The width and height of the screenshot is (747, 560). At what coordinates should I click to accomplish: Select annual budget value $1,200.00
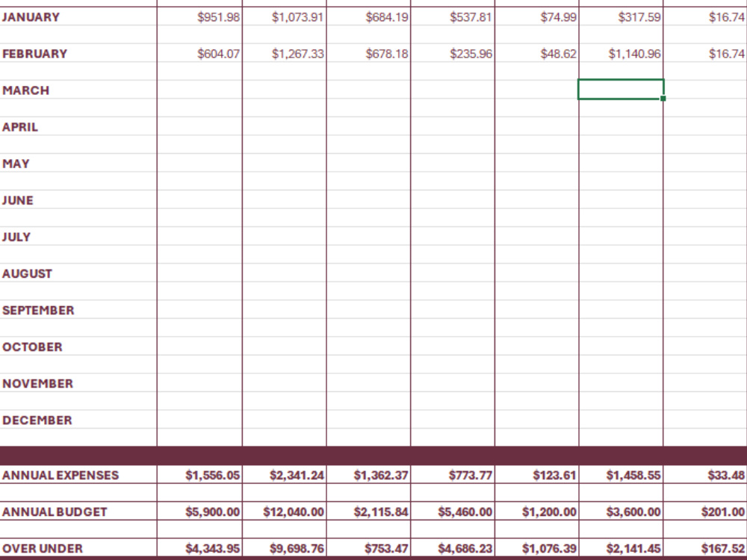(x=537, y=512)
